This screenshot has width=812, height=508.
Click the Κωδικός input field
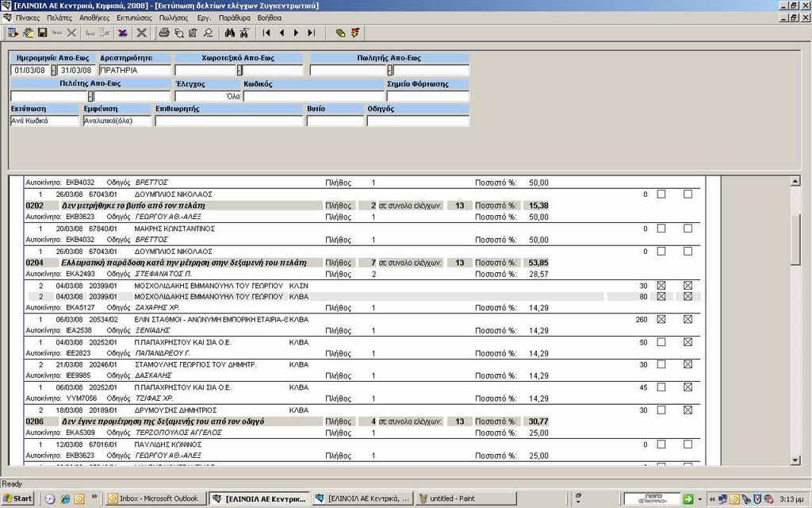tap(314, 96)
